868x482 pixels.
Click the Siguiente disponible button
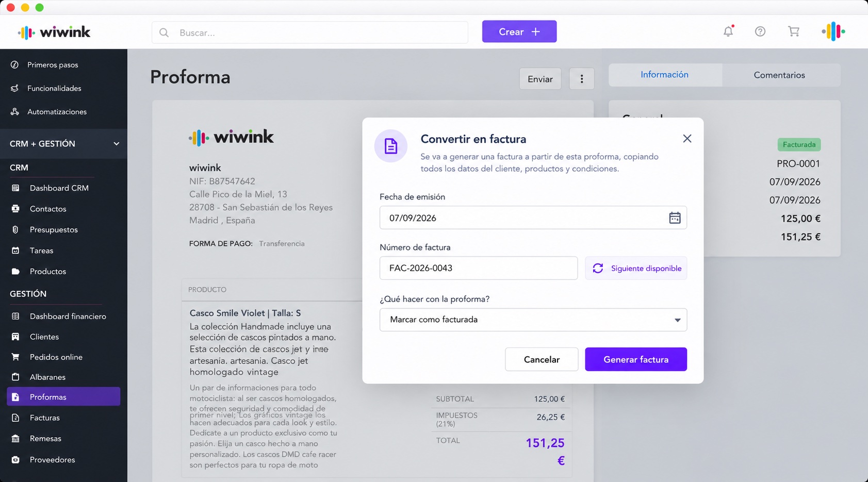636,268
